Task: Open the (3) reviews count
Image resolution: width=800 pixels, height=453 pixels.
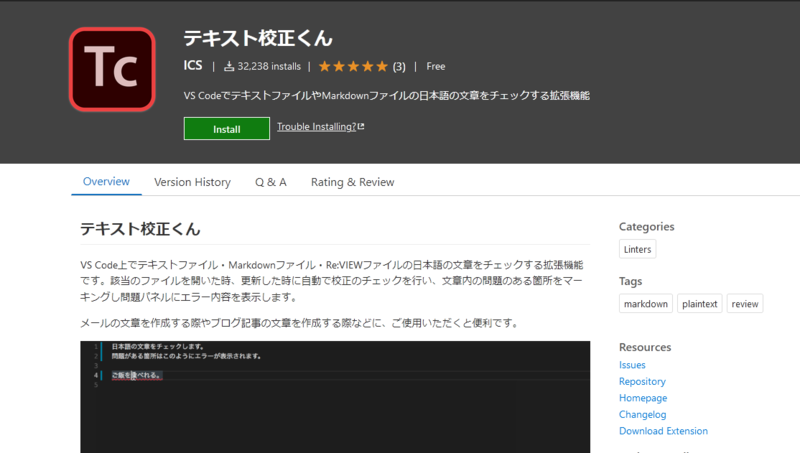Action: pyautogui.click(x=399, y=66)
